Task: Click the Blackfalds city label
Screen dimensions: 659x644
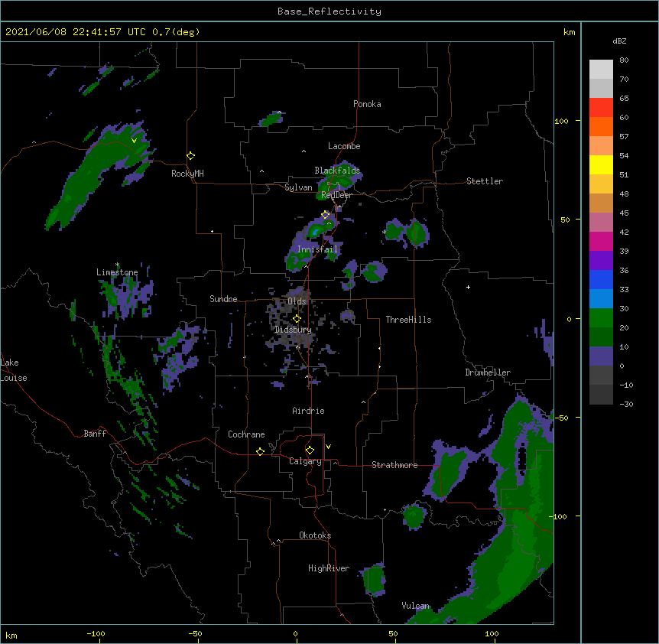Action: point(337,171)
